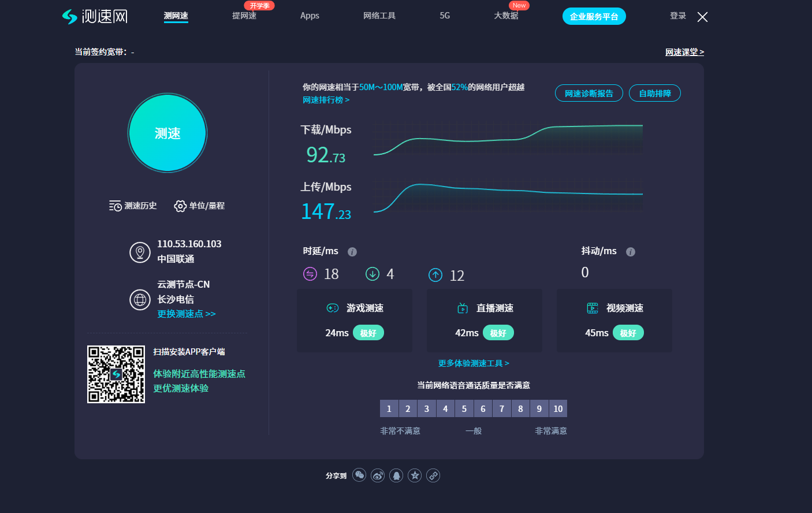Rate call quality as 10 非常满意
Image resolution: width=812 pixels, height=513 pixels.
[558, 408]
